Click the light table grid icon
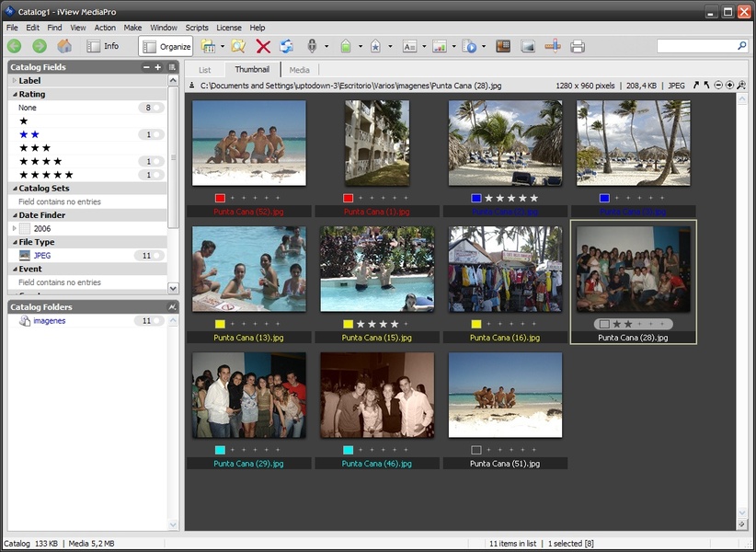 (x=503, y=46)
